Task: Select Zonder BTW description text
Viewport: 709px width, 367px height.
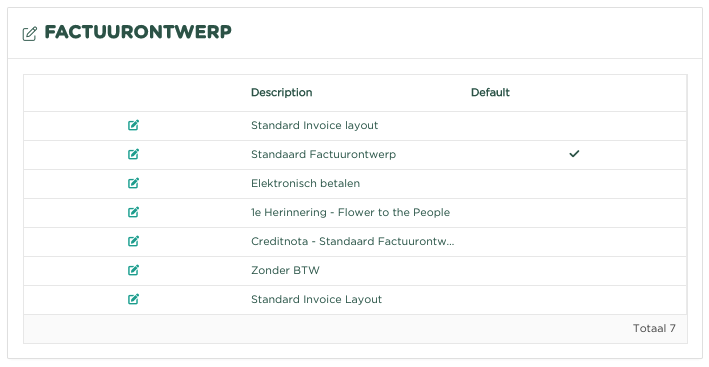Action: [x=285, y=270]
